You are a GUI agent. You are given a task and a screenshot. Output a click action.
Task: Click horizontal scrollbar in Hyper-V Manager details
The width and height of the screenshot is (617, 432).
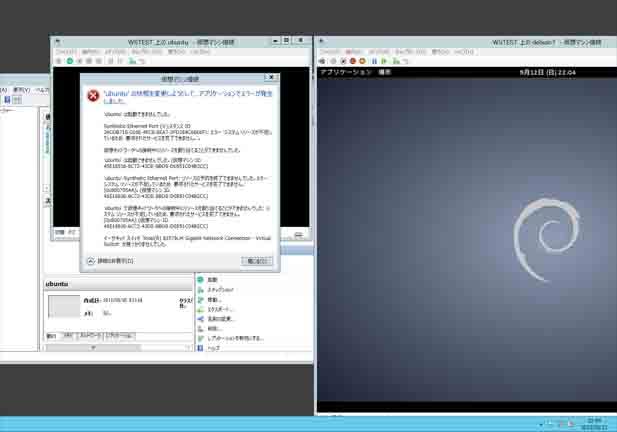(x=93, y=348)
